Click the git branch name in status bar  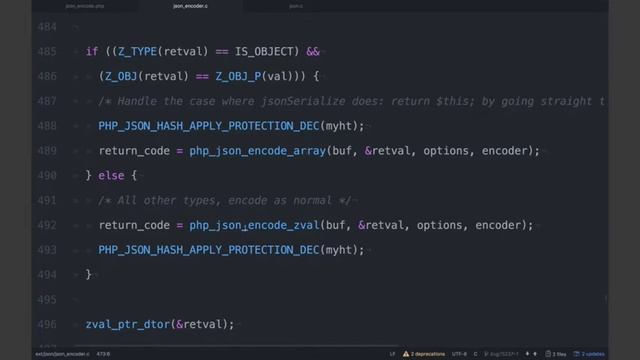click(501, 354)
